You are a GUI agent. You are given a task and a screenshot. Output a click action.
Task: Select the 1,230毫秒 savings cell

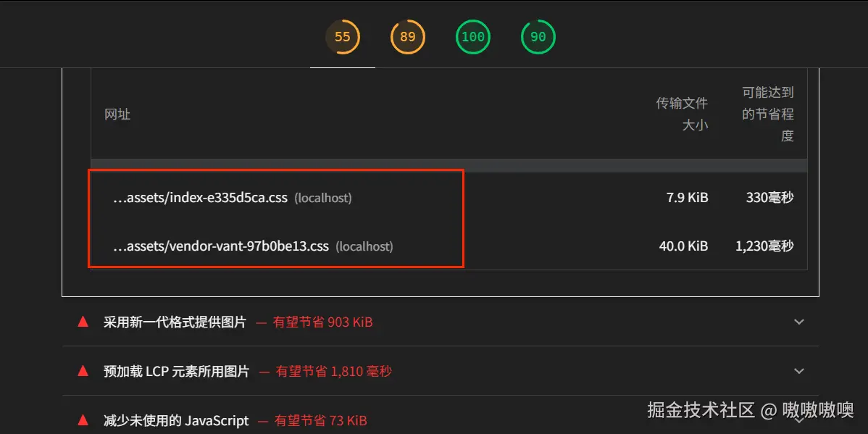pos(764,246)
